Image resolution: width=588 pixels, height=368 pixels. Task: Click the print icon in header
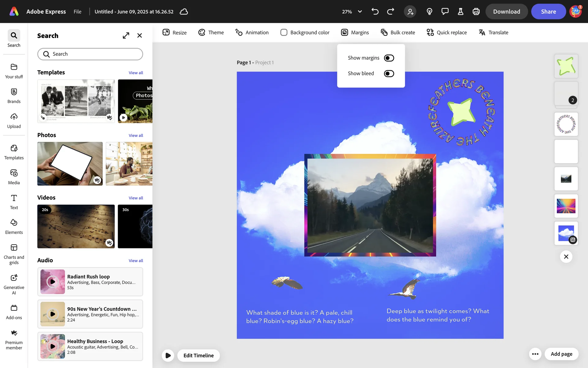[x=476, y=12]
